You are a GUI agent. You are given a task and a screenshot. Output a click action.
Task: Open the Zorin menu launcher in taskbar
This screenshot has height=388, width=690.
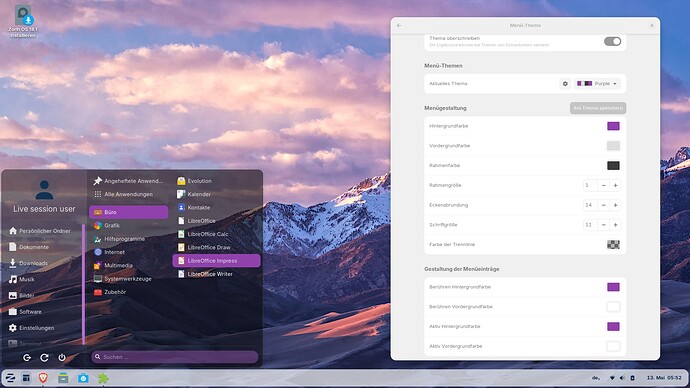tap(10, 378)
